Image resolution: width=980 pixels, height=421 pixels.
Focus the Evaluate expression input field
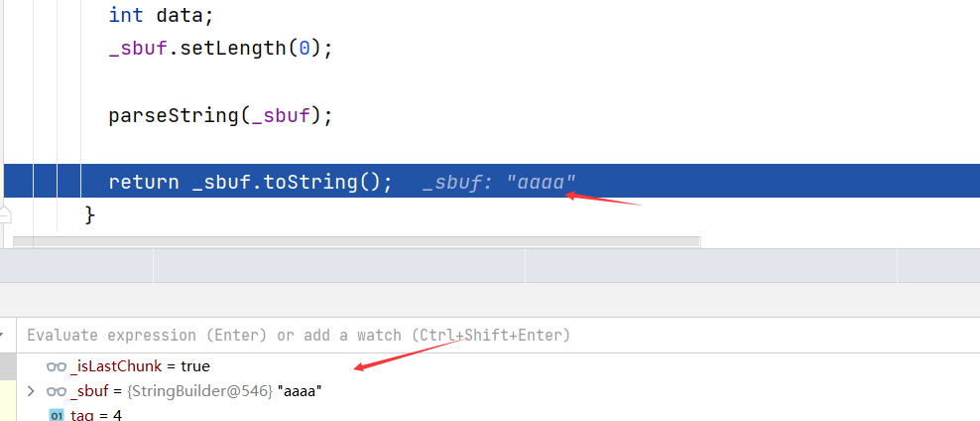coord(498,336)
